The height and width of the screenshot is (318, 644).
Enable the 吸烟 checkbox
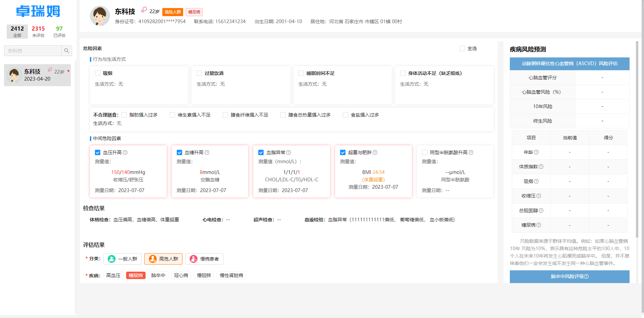coord(98,73)
